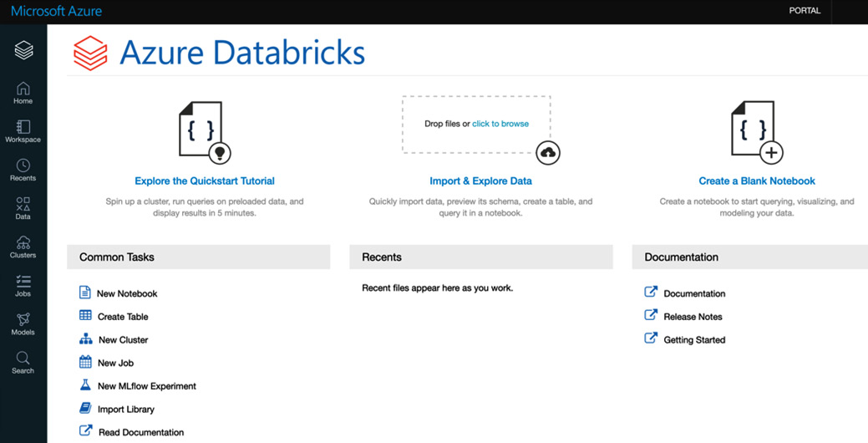Click the Quickstart Tutorial notebook icon
Screen dimensions: 868x443
[x=205, y=132]
